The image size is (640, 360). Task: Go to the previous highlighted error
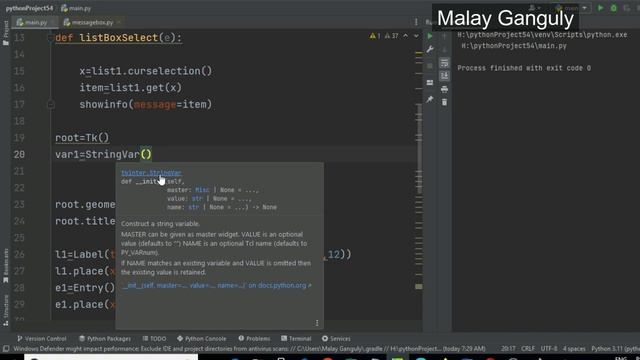[x=405, y=36]
